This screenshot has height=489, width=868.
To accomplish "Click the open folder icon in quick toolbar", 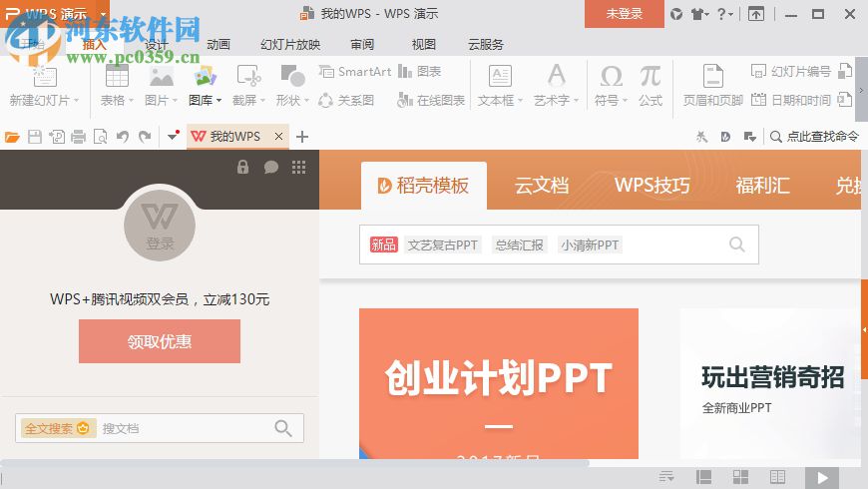I will tap(12, 137).
